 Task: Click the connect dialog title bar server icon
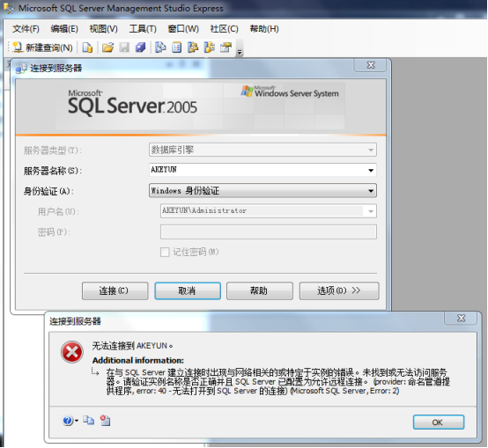coord(21,68)
